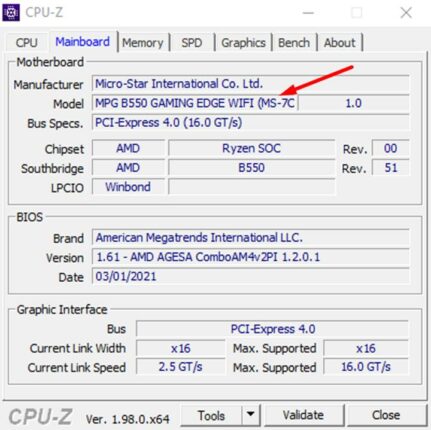Click the disabled maximize button

pos(357,13)
